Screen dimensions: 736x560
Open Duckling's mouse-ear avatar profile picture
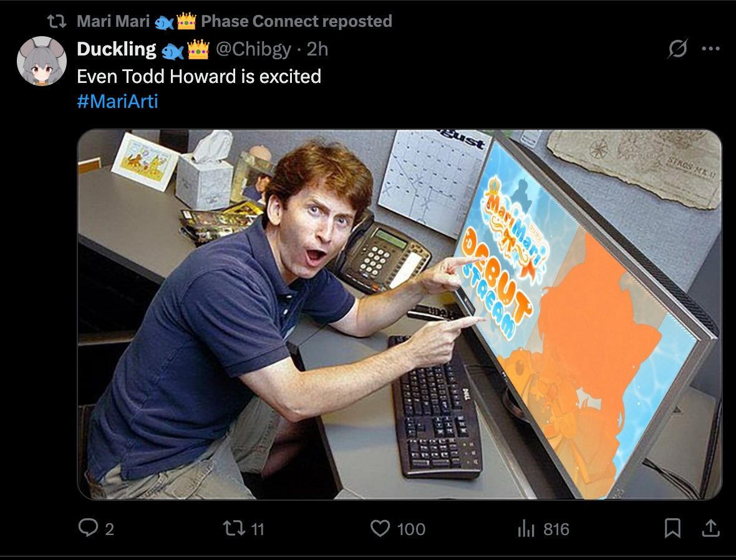coord(42,61)
